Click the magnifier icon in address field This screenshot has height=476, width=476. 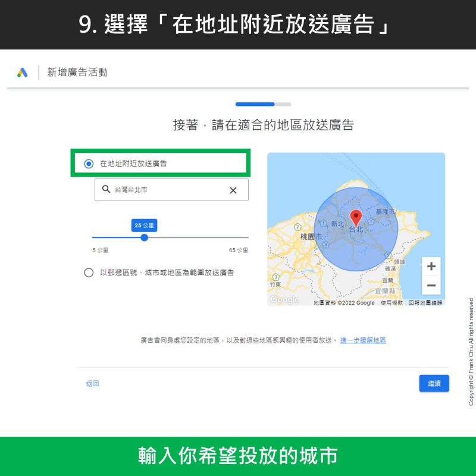point(106,189)
